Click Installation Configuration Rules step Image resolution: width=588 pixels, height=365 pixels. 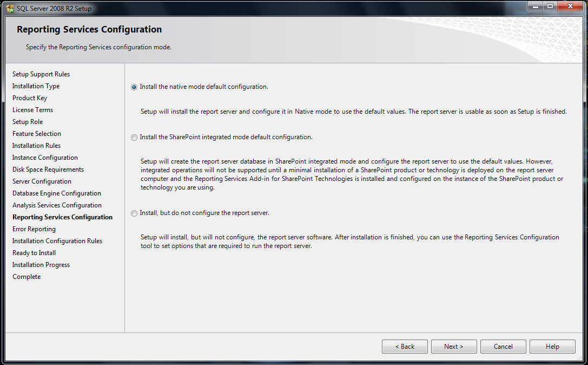(x=57, y=241)
